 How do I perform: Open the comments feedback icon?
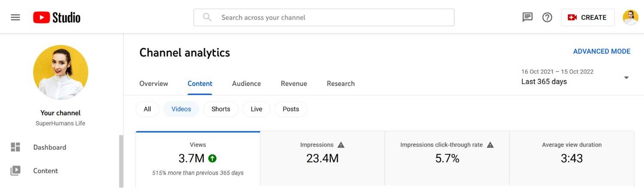tap(527, 18)
